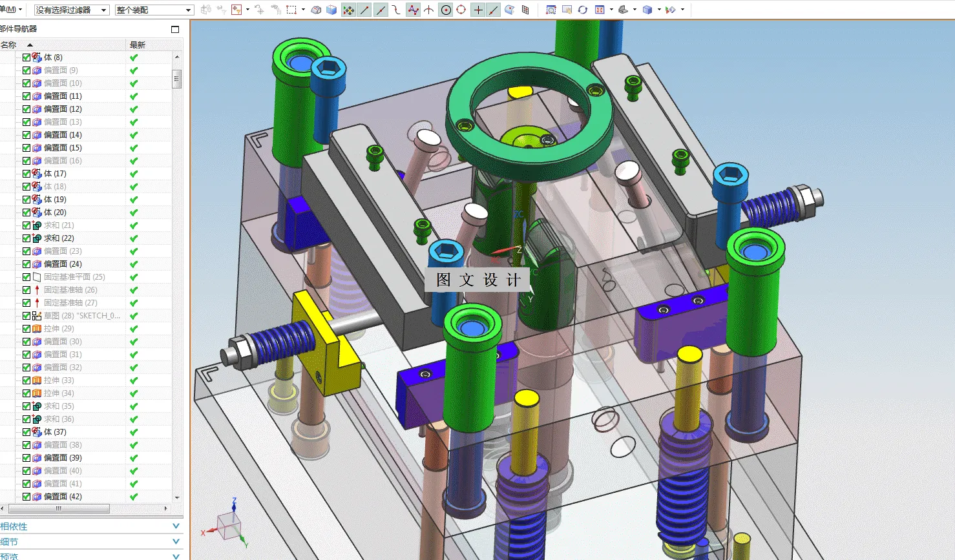955x560 pixels.
Task: Toggle the point on curve snap icon
Action: click(x=494, y=10)
